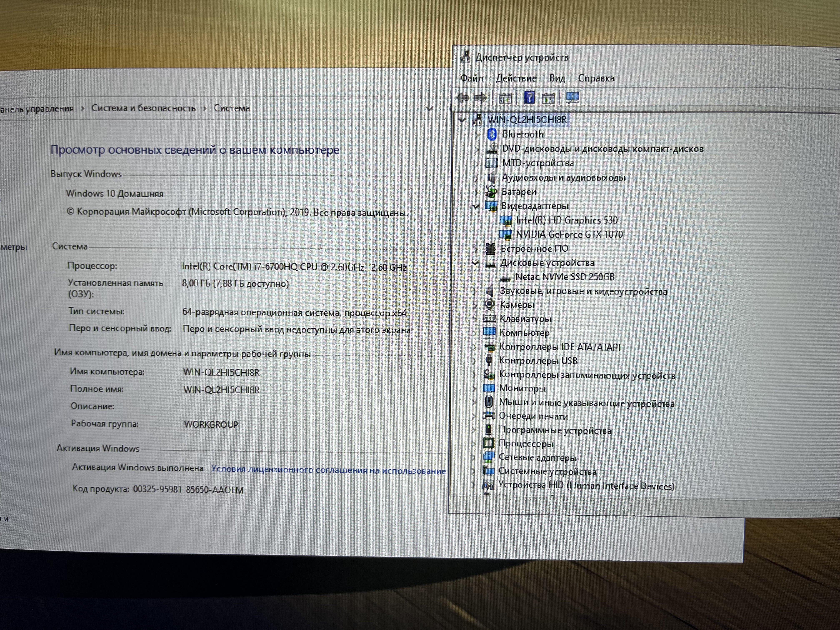This screenshot has height=630, width=840.
Task: Select Intel(R) HD Graphics 530 device
Action: (566, 220)
